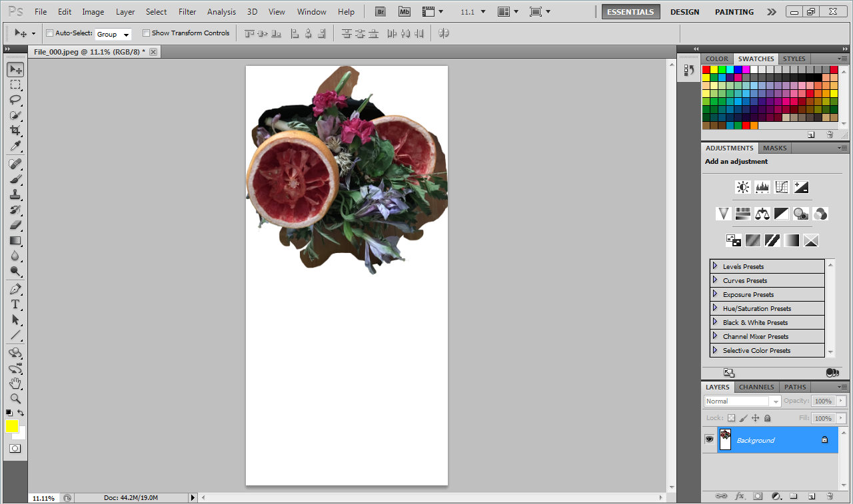Select the Spot Healing Brush tool

coord(15,164)
